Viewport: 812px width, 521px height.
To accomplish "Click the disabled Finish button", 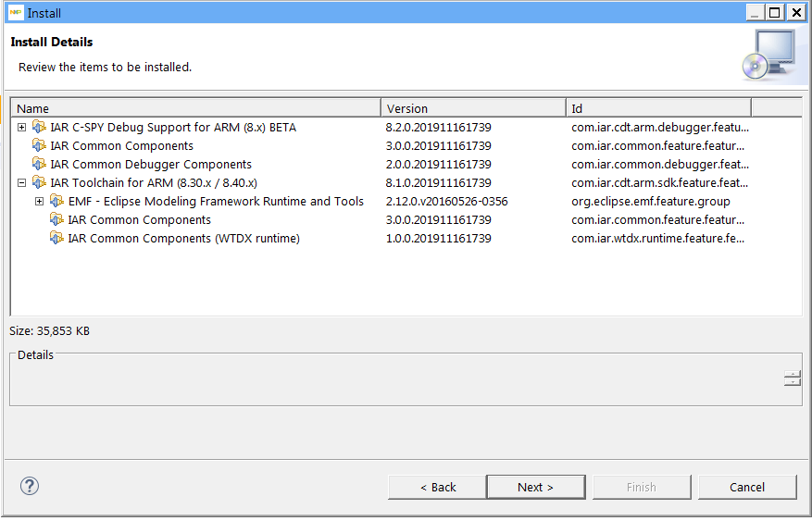I will [x=642, y=487].
